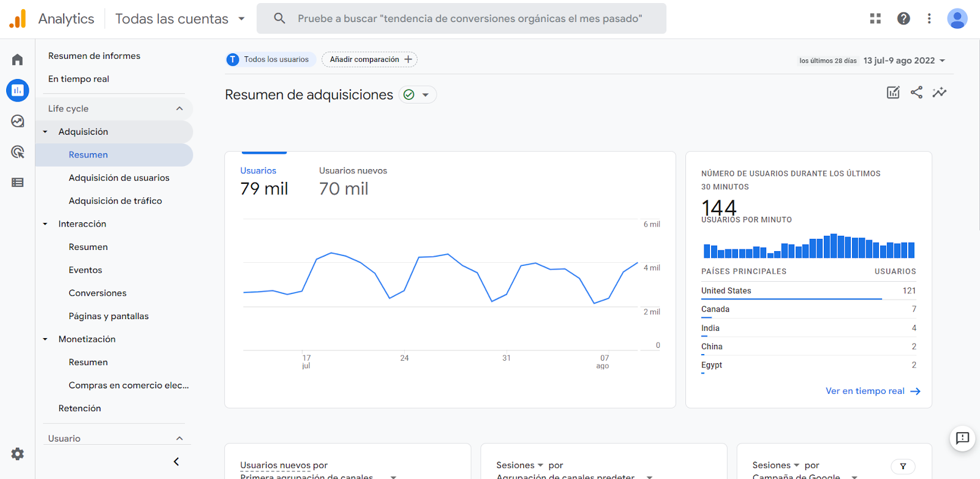
Task: Click the Usuarios line chart
Action: click(x=441, y=285)
